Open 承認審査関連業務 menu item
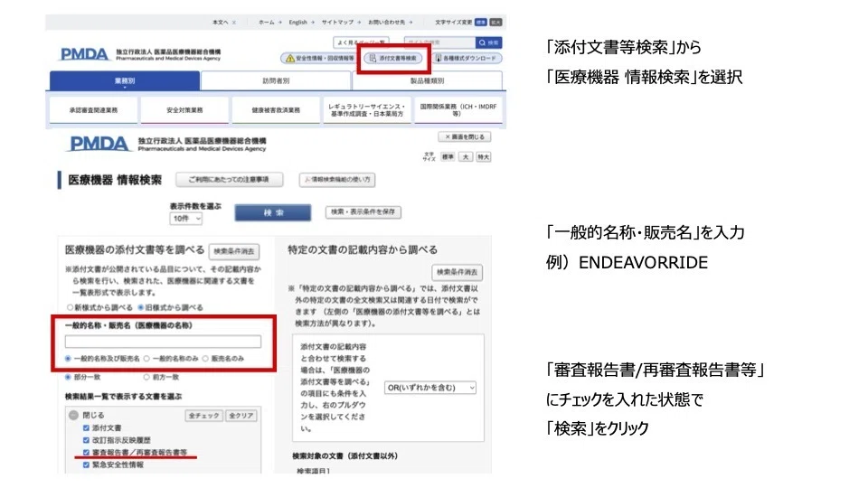This screenshot has width=868, height=488. coord(93,110)
